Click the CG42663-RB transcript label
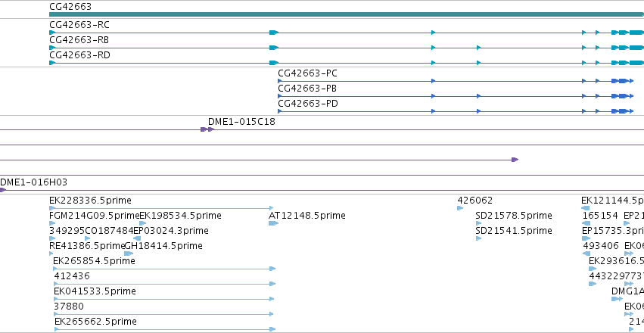The width and height of the screenshot is (644, 333). click(x=79, y=40)
